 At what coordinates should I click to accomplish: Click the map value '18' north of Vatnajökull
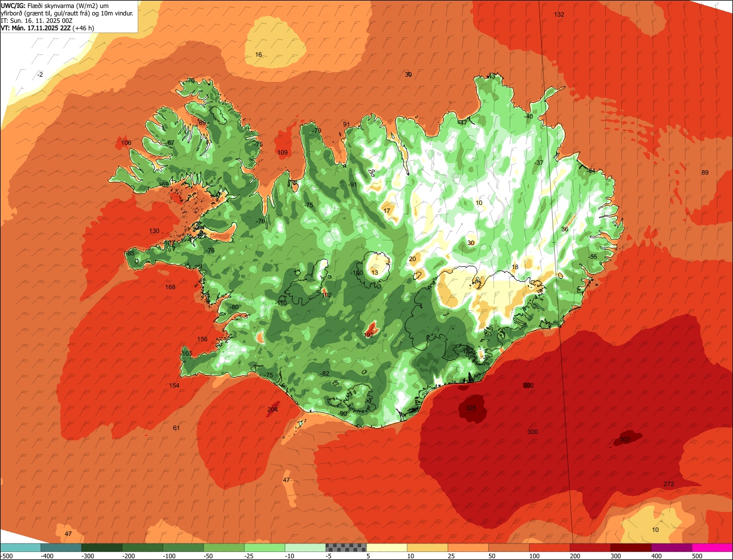click(x=515, y=267)
